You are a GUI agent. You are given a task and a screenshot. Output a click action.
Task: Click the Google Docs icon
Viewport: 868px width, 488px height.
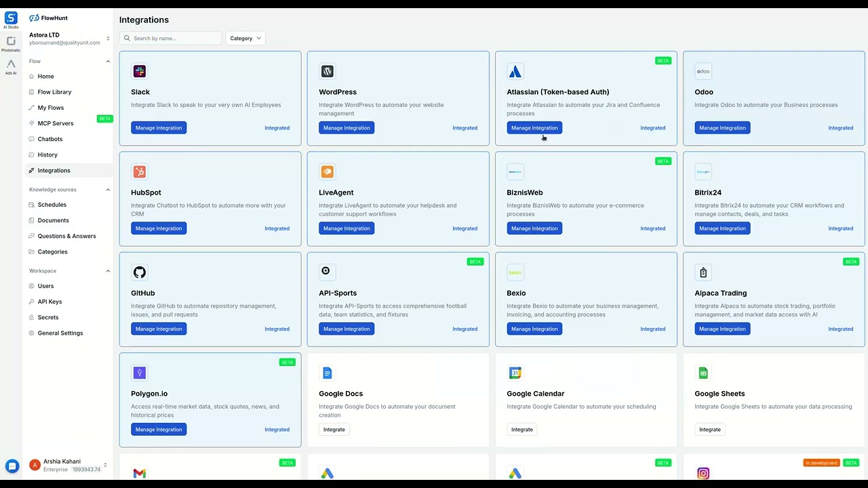coord(328,373)
